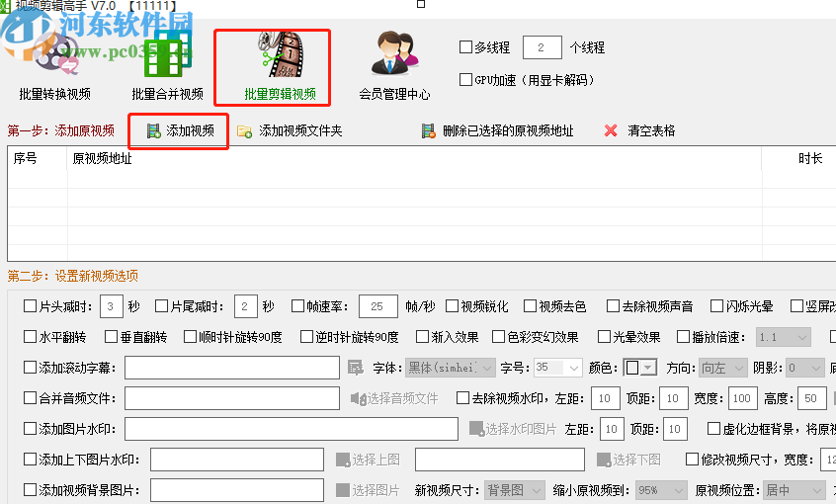Tick 添加图片水印 checkbox
The width and height of the screenshot is (836, 504).
click(30, 429)
